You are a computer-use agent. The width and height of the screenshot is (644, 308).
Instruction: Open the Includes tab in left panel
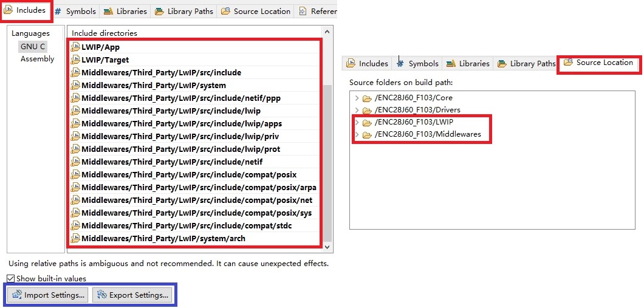[25, 11]
